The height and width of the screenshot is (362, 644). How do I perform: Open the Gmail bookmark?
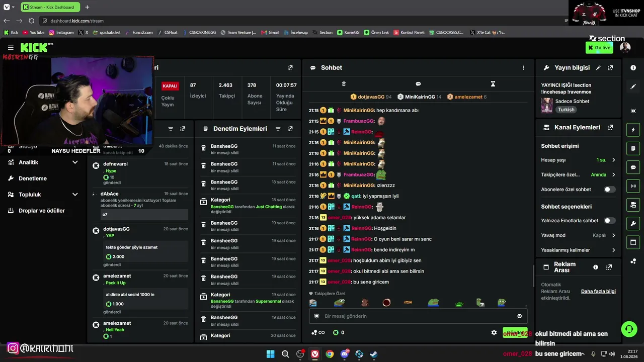click(x=270, y=32)
